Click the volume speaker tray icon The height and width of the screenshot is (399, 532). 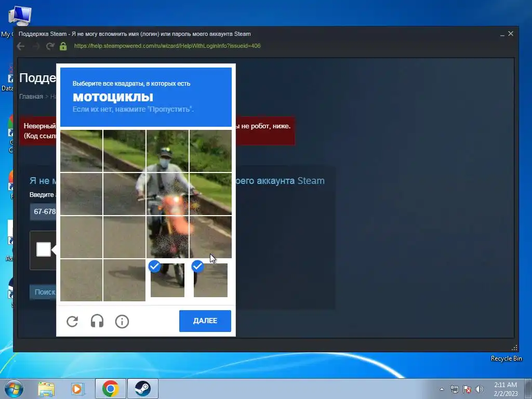point(479,389)
